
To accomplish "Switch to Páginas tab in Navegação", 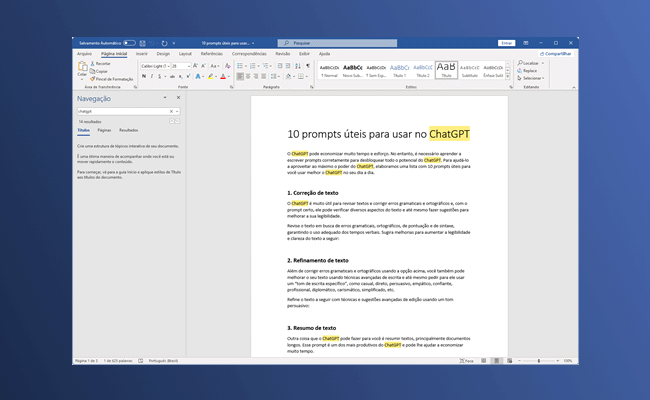I will [x=104, y=130].
